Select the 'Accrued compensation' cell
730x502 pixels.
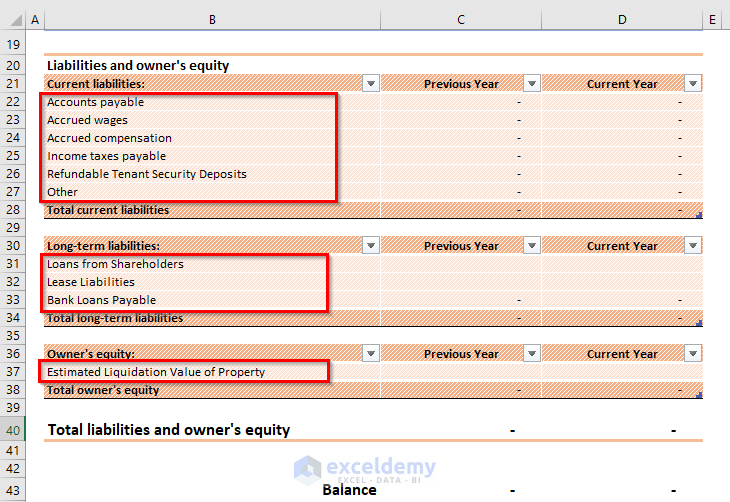point(212,138)
